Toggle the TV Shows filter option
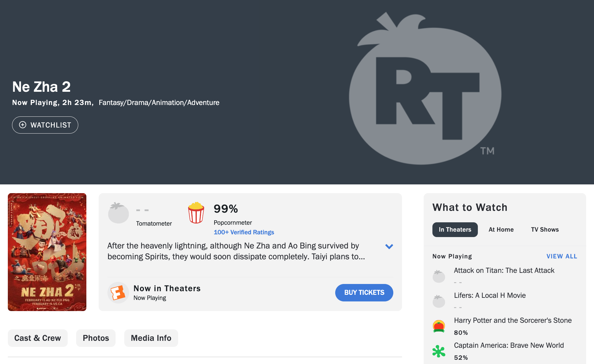The width and height of the screenshot is (594, 364). coord(545,229)
